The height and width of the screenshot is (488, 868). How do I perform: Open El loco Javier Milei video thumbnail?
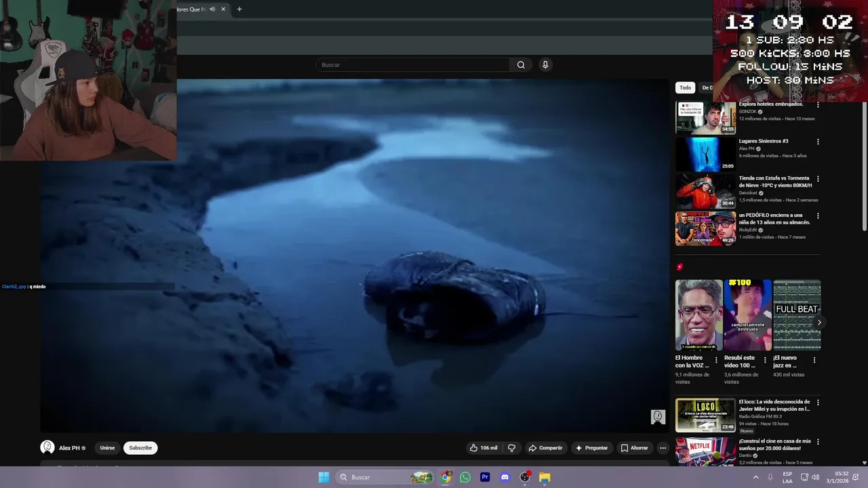click(705, 415)
